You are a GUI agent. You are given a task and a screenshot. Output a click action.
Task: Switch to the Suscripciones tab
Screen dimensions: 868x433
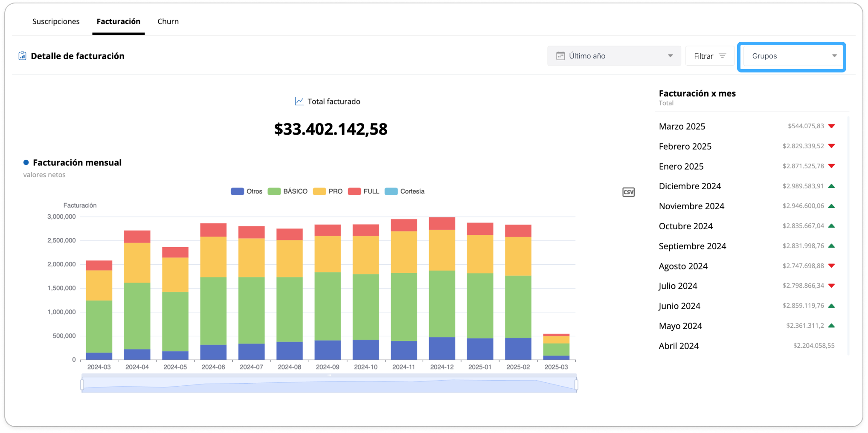56,21
